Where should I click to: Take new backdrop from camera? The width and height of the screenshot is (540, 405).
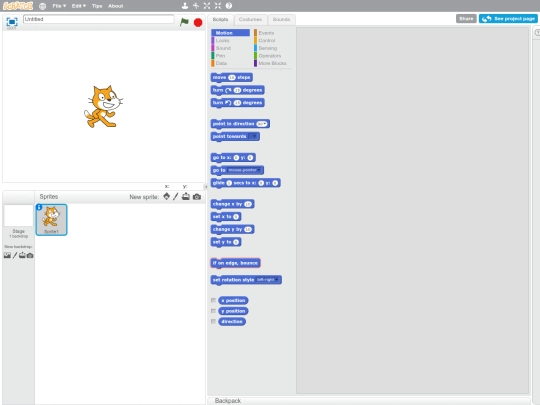tap(30, 255)
